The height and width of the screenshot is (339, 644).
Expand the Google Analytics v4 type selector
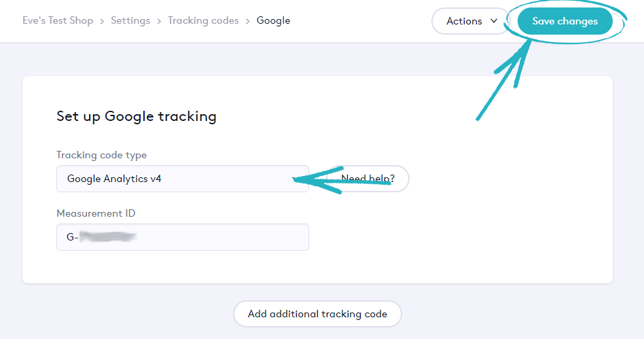click(182, 179)
